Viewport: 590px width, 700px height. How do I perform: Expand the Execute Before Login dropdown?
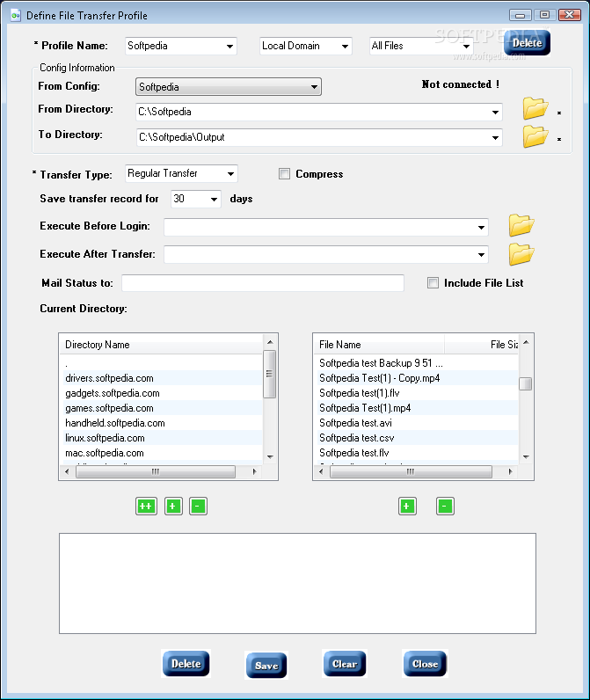(x=481, y=227)
